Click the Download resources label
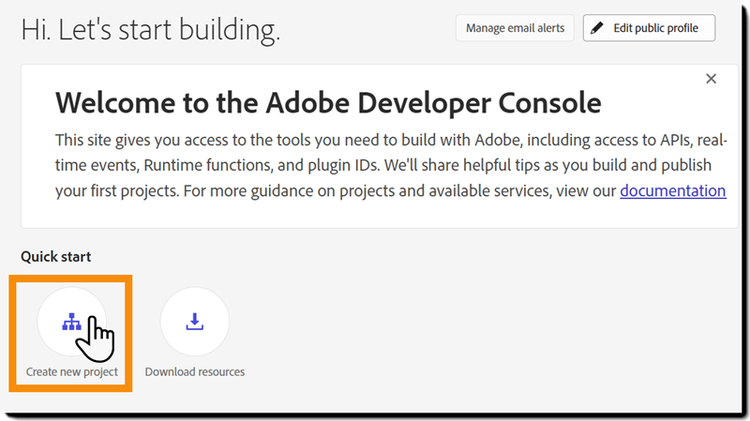Viewport: 750px width, 421px height. coord(195,372)
